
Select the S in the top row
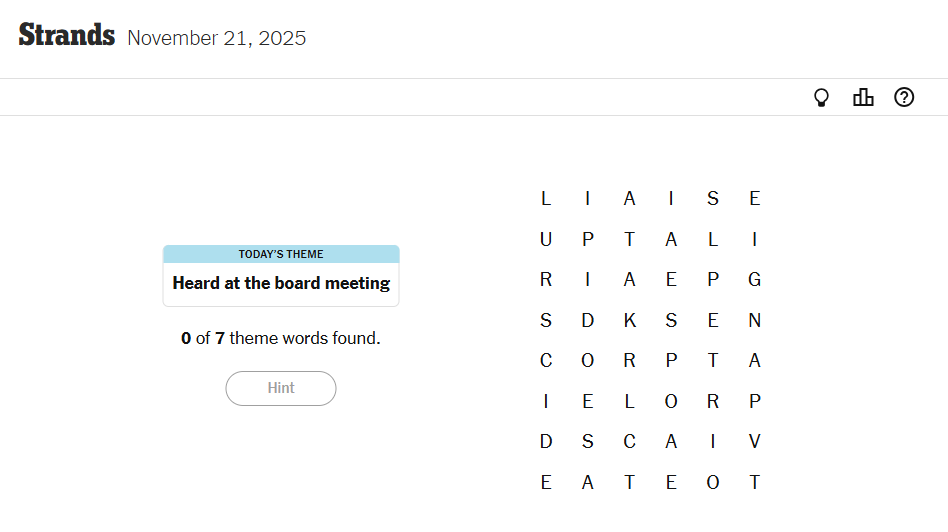tap(713, 199)
